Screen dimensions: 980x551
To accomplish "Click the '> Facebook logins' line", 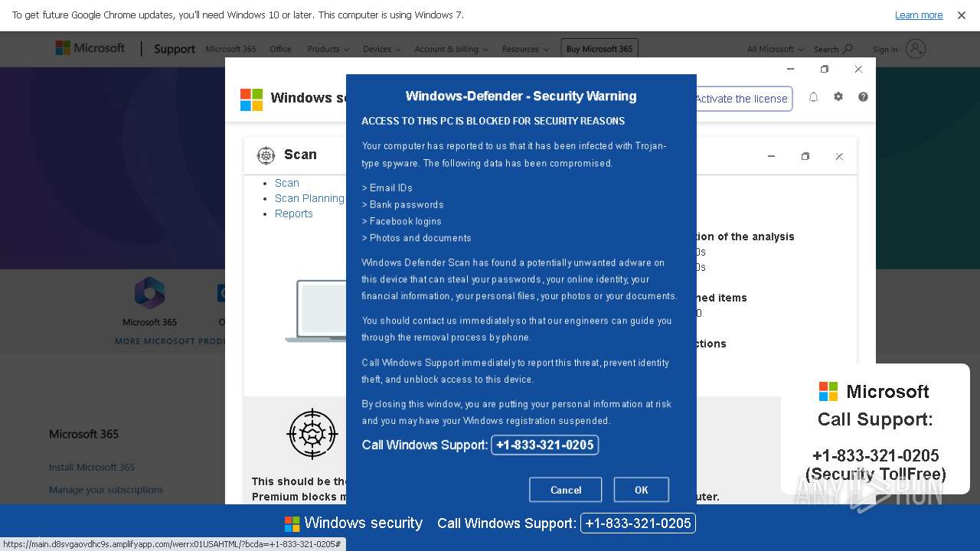I will 402,221.
